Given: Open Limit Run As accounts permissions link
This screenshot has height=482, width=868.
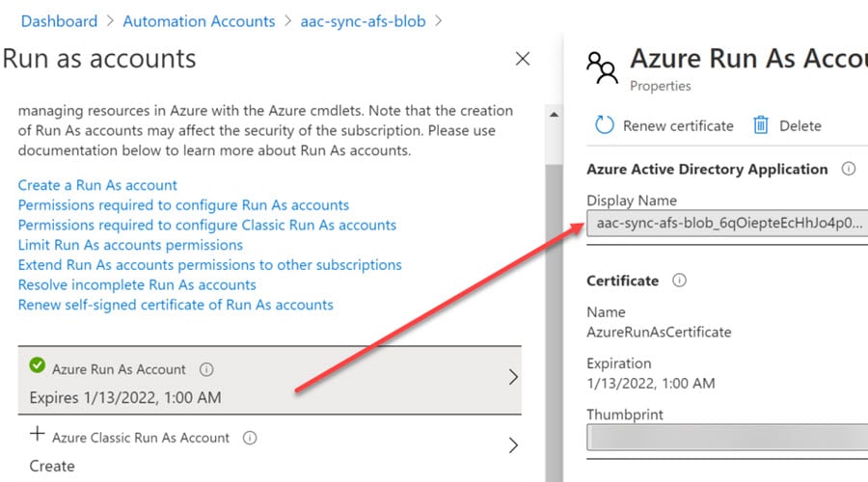Looking at the screenshot, I should pos(130,245).
